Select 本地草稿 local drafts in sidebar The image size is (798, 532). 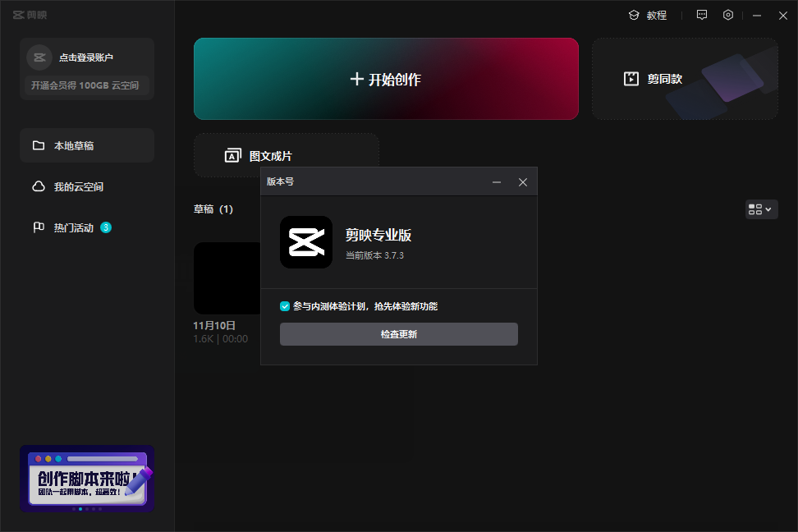point(87,145)
